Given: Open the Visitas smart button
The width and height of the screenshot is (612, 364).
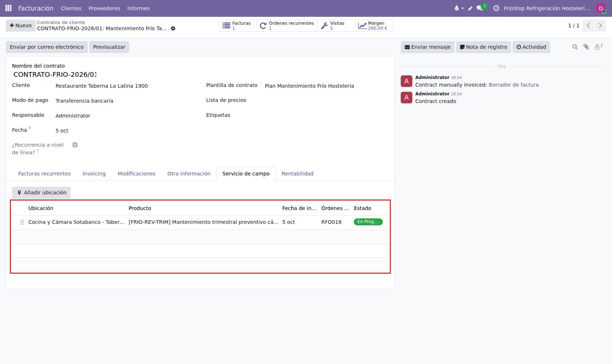Looking at the screenshot, I should pyautogui.click(x=336, y=25).
